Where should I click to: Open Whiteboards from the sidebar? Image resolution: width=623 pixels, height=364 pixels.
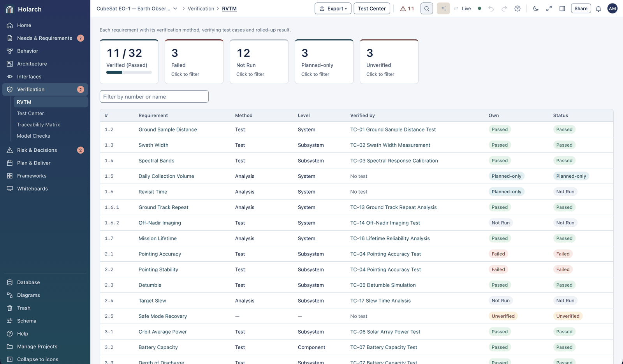(x=45, y=189)
